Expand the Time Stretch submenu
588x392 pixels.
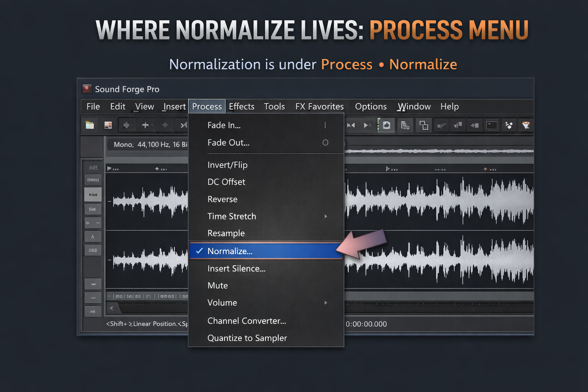325,216
